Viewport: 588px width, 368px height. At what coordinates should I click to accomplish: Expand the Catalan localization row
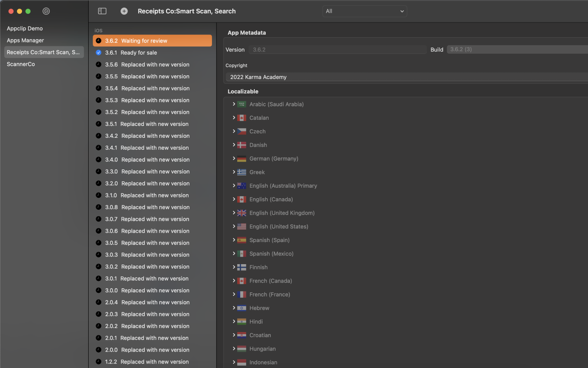tap(234, 117)
